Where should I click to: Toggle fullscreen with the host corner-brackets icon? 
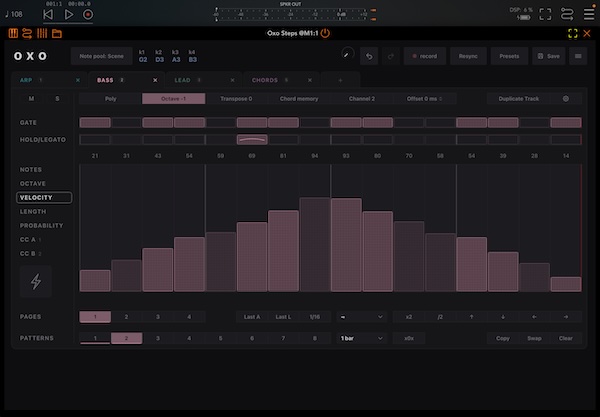(x=545, y=14)
